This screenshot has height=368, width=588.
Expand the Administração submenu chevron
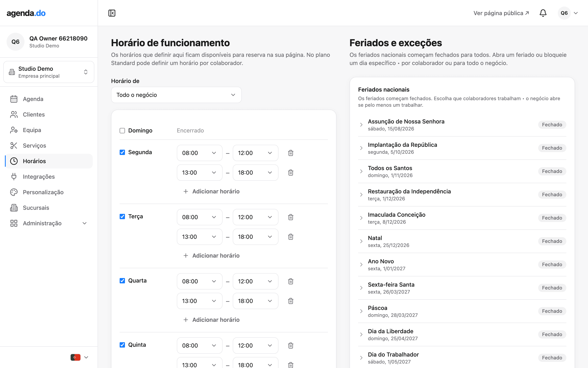tap(85, 223)
